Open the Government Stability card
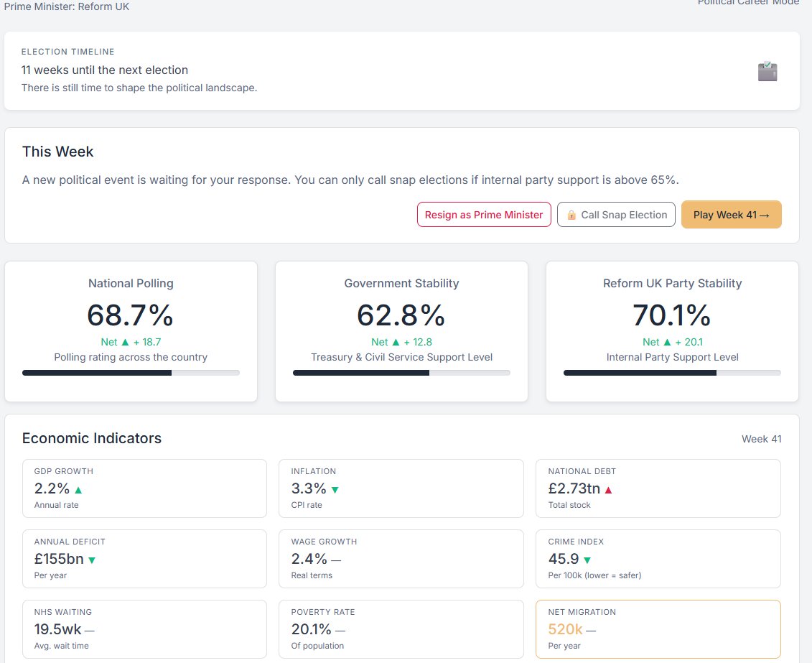This screenshot has height=663, width=812. pos(401,332)
